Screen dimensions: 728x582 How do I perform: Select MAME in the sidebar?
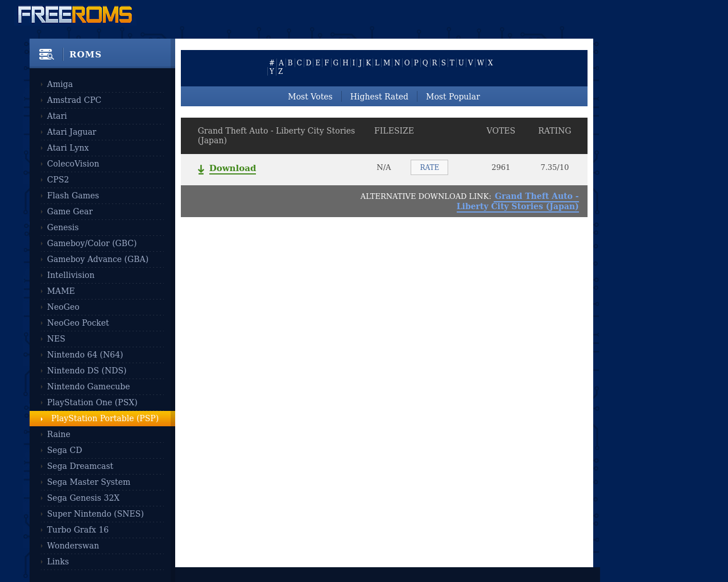(61, 291)
